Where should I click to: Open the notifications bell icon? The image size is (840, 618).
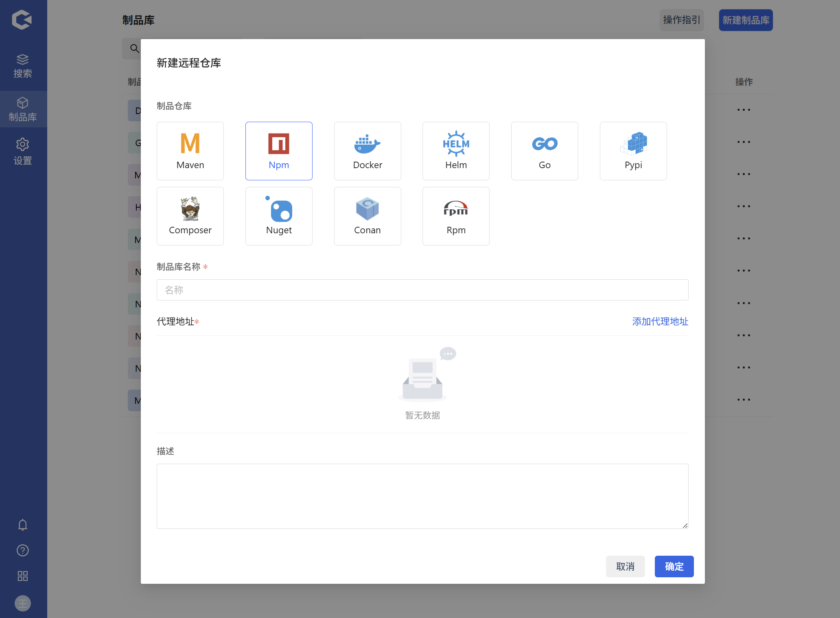pos(23,525)
